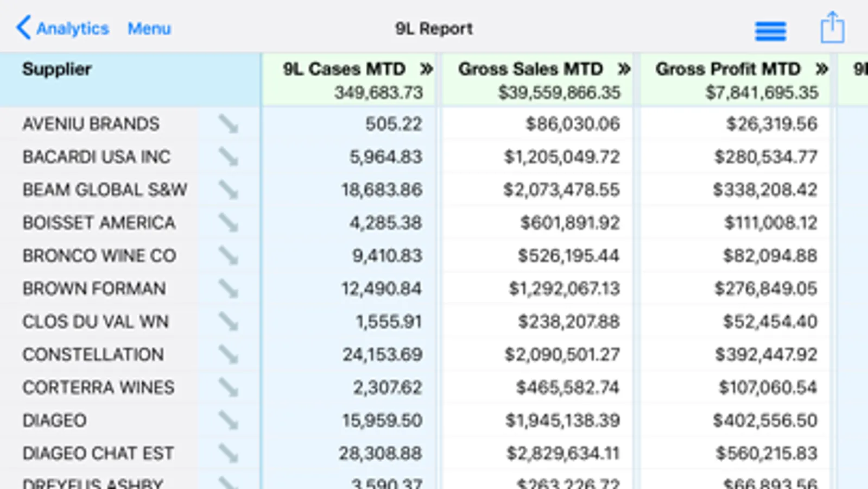
Task: Expand the Gross Sales MTD column chevron
Action: 624,69
